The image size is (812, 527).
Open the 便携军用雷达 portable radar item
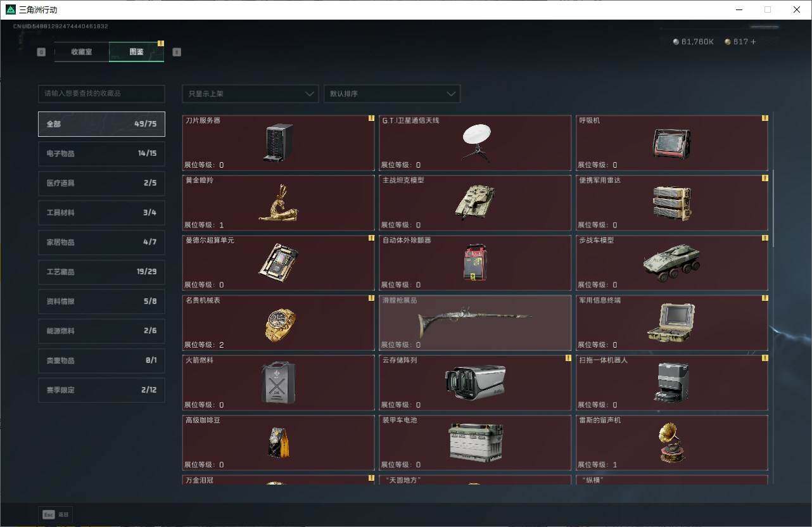671,201
